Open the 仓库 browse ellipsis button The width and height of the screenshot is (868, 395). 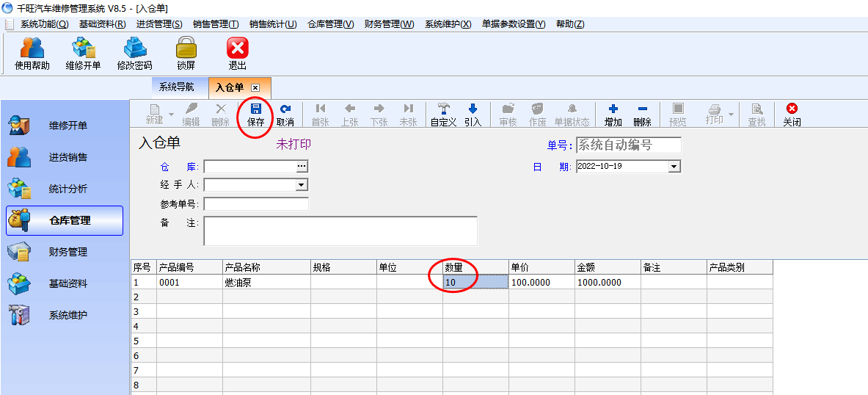click(x=302, y=166)
